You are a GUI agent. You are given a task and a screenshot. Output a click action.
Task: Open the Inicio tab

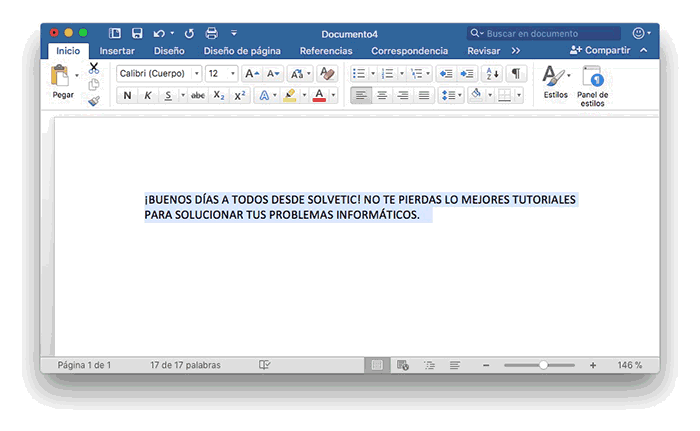click(68, 51)
